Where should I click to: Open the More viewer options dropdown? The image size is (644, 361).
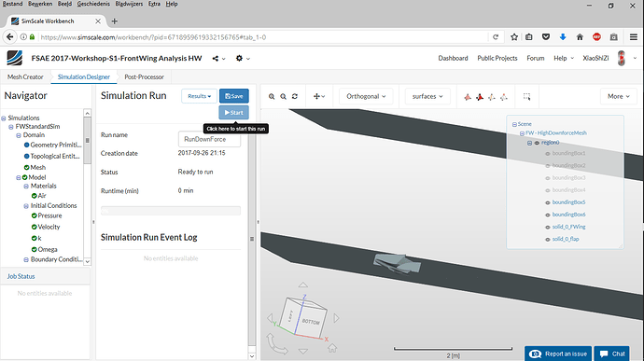(619, 96)
